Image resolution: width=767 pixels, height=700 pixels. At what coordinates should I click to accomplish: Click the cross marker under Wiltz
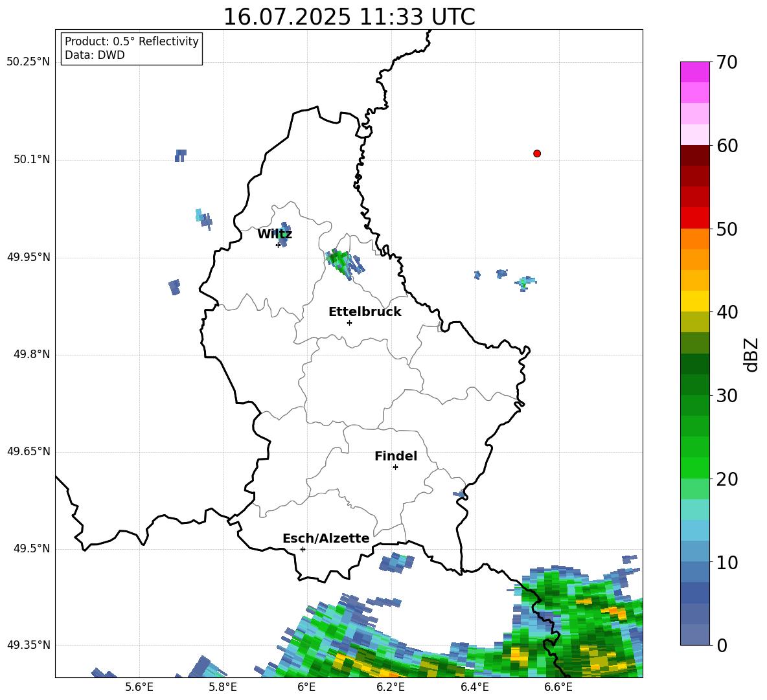(x=279, y=245)
